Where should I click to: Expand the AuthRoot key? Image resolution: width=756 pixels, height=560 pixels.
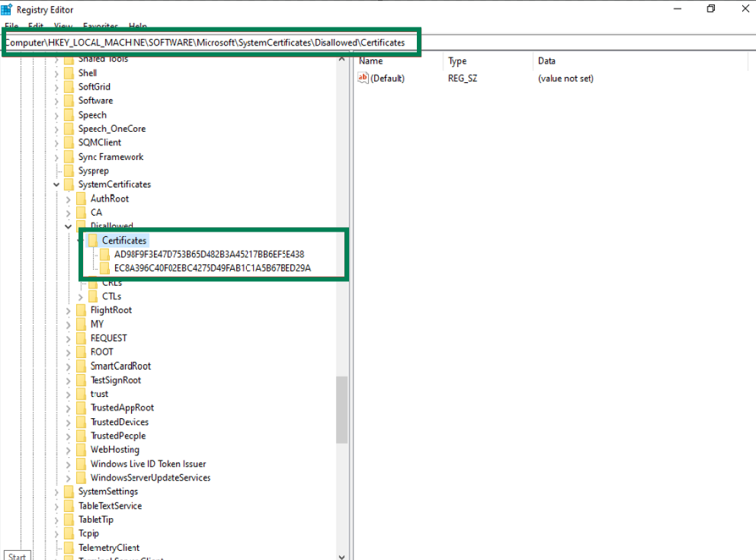[x=69, y=199]
